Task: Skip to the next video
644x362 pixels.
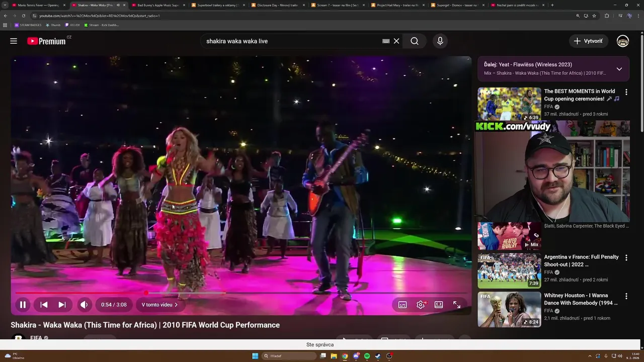Action: tap(62, 305)
